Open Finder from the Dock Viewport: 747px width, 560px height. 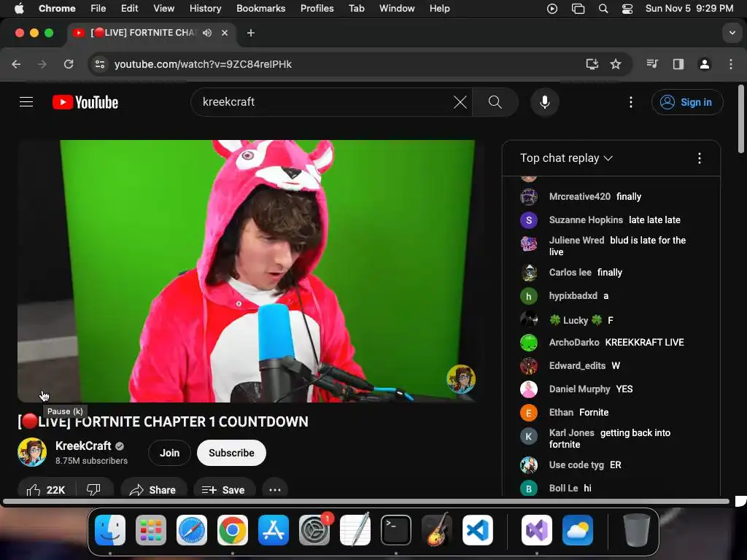[x=110, y=530]
